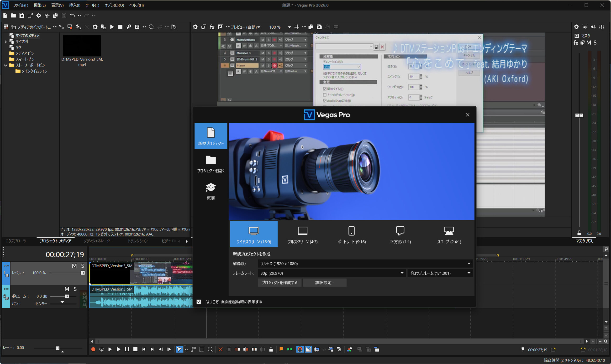Stop timeline playback
This screenshot has width=611, height=364.
coord(135,349)
